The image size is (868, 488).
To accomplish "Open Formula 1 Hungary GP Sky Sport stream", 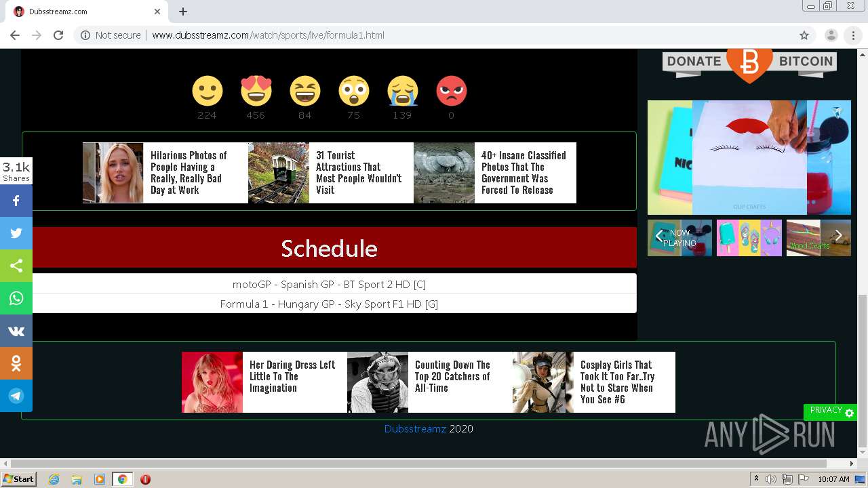I will 329,304.
